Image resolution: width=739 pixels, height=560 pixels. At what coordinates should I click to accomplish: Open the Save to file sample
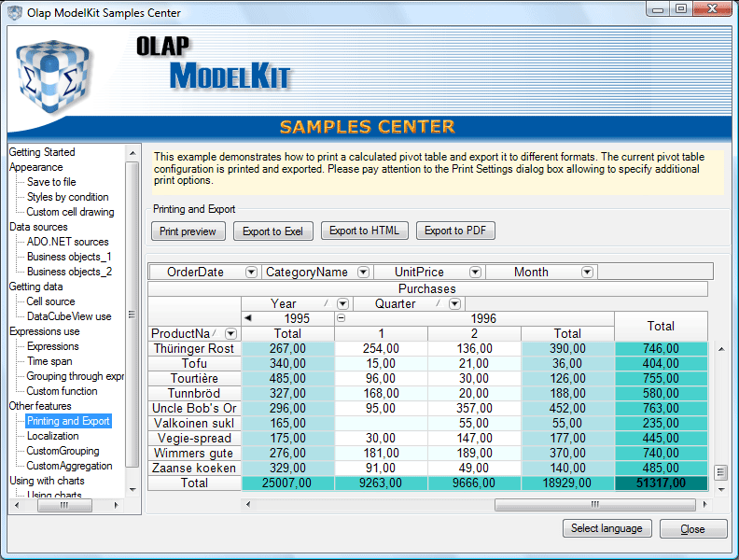click(x=51, y=182)
